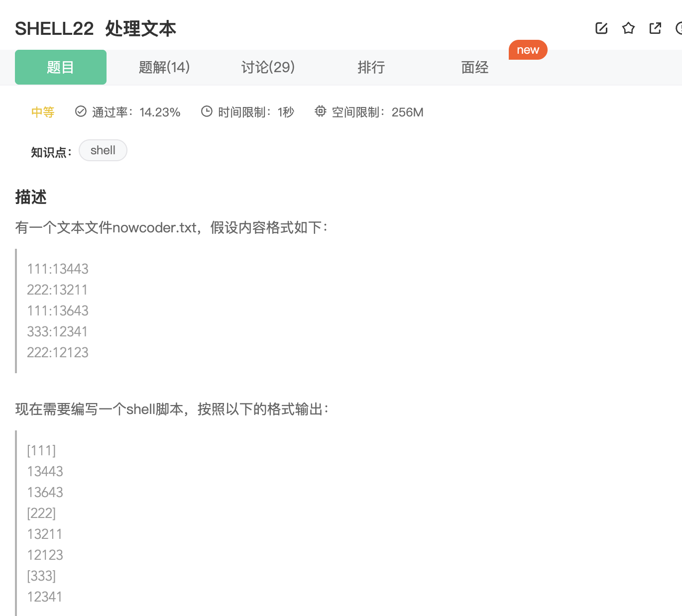Open the share external link icon

click(655, 28)
